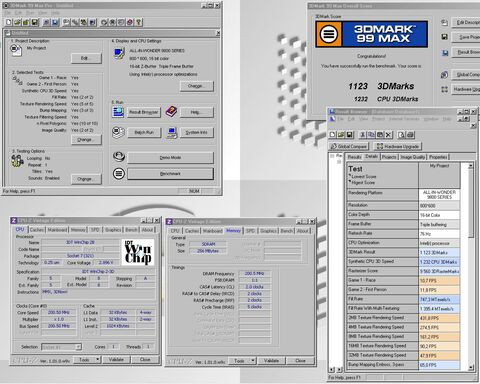Click Change button under Testing Options
This screenshot has width=480, height=384.
[86, 179]
